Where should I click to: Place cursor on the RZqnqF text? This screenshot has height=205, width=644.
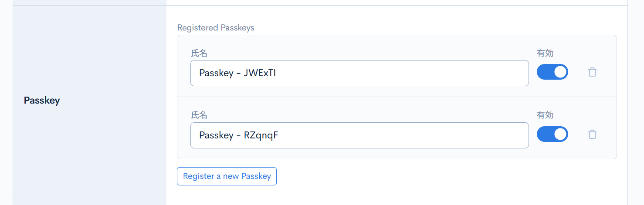pyautogui.click(x=261, y=135)
